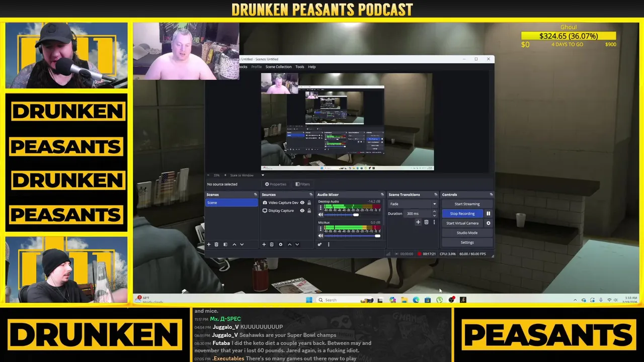Screen dimensions: 644x362
Task: Click Start Streaming button
Action: coord(467,204)
